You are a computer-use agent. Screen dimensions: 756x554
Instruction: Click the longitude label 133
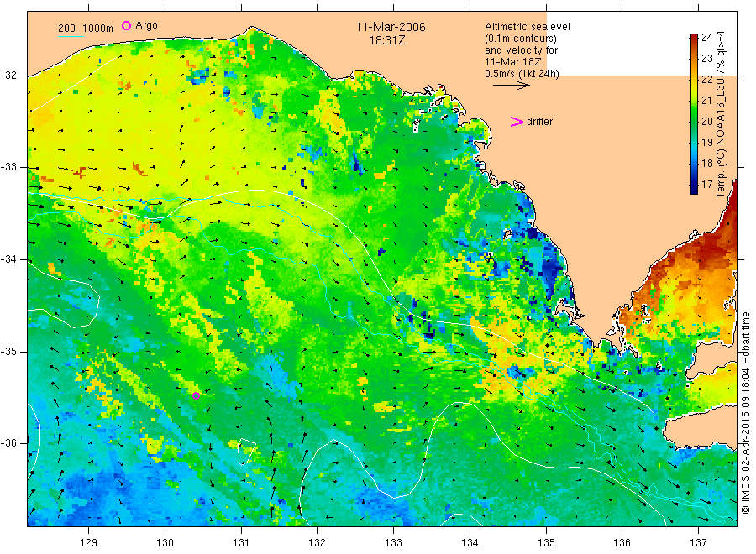pos(393,543)
